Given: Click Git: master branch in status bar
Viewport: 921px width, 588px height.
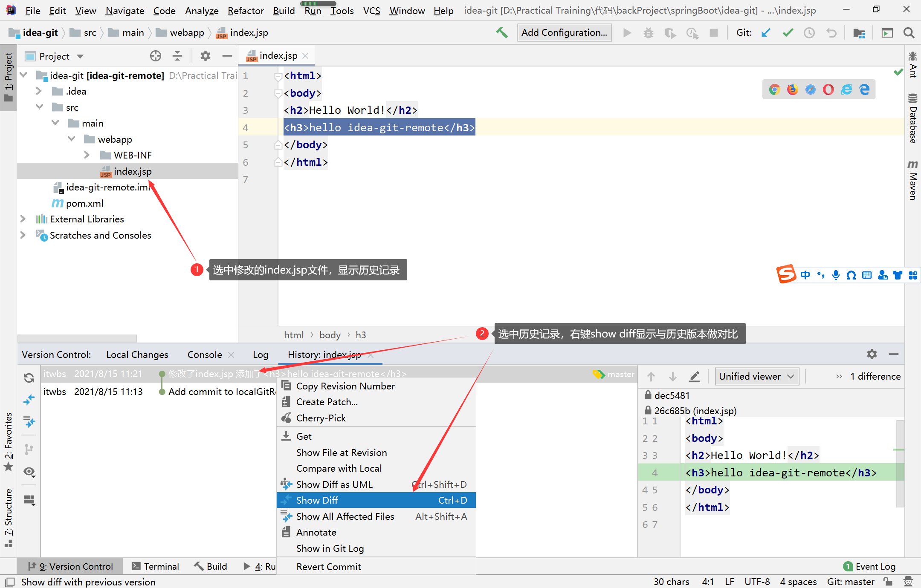Looking at the screenshot, I should tap(851, 582).
